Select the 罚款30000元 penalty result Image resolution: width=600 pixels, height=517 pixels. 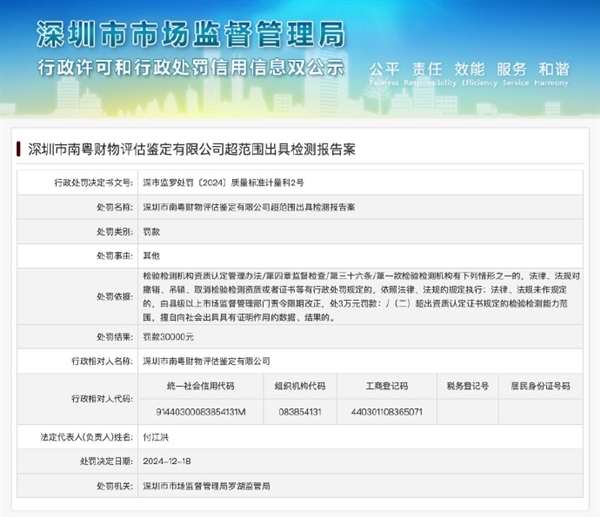(168, 337)
